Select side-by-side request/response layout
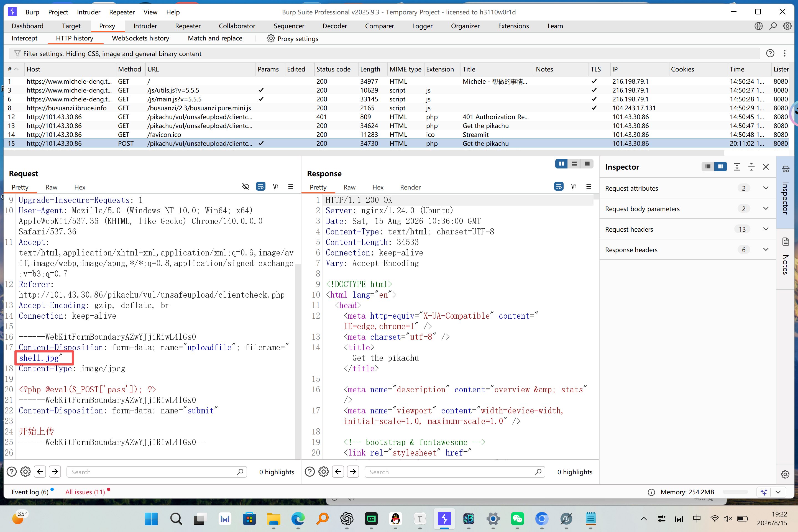This screenshot has height=532, width=798. click(x=562, y=164)
